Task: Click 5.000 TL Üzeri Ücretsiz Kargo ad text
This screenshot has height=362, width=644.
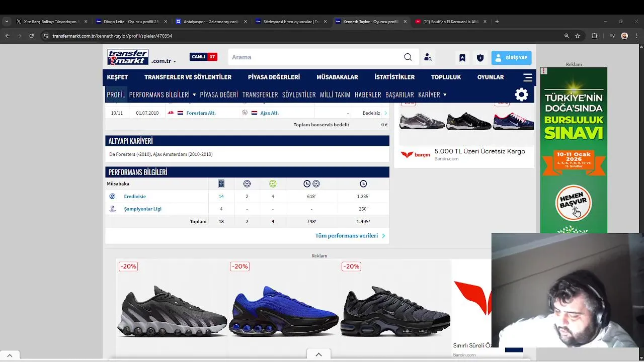Action: [479, 151]
